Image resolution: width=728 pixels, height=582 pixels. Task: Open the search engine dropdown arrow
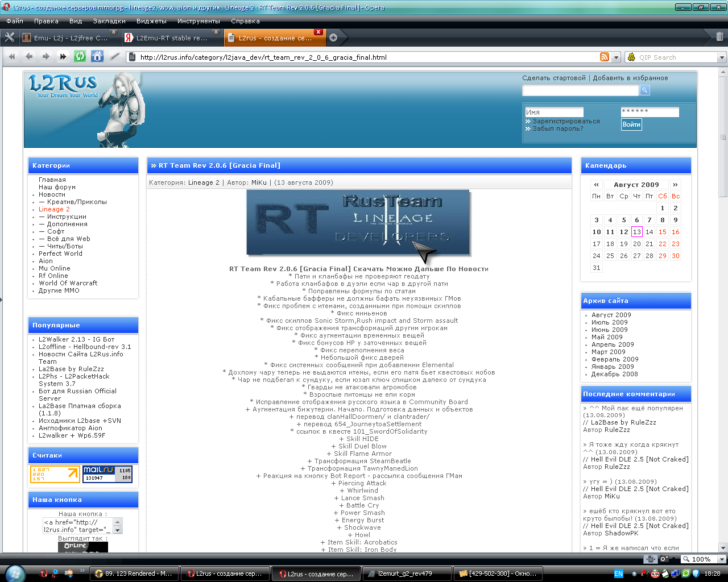[722, 57]
